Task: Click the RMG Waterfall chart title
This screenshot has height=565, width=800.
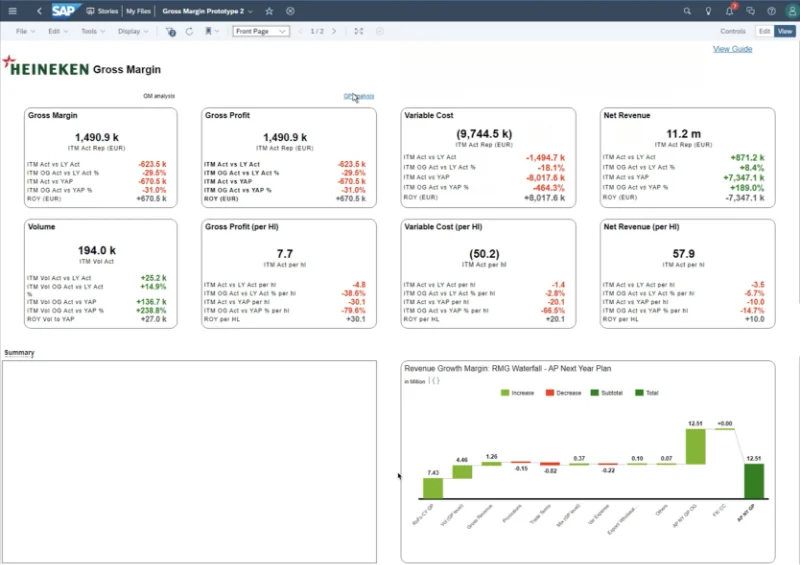Action: (x=507, y=369)
